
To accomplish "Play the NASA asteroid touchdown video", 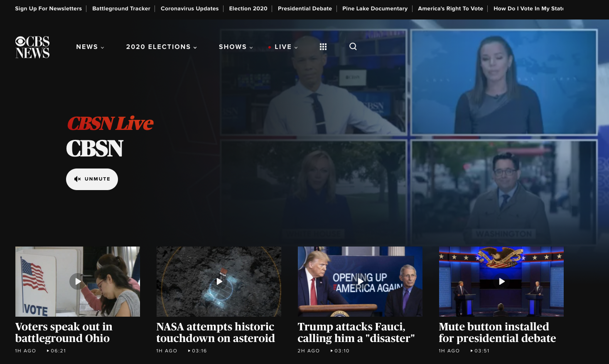I will click(x=219, y=281).
